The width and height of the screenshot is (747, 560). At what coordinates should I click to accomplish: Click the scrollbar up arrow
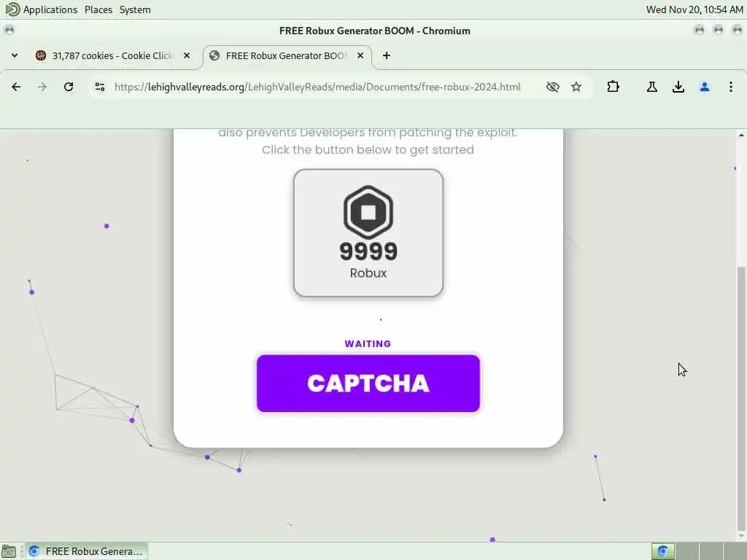pos(741,135)
